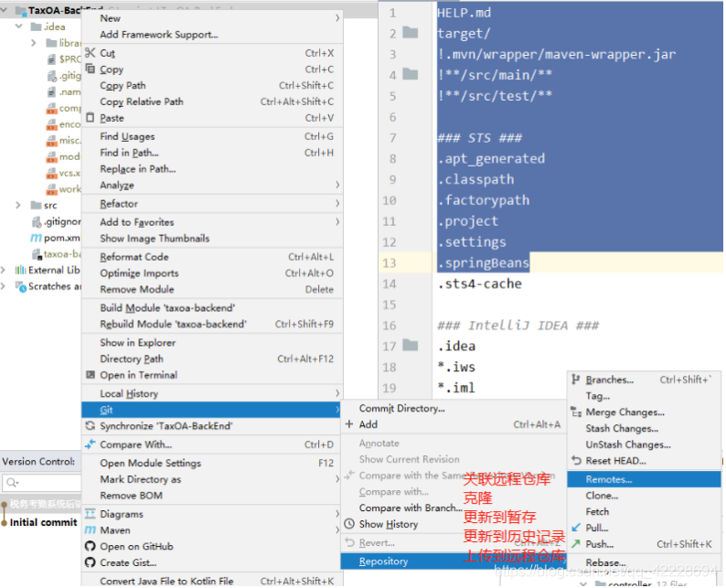
Task: Click the External Libraries icon
Action: (x=20, y=270)
